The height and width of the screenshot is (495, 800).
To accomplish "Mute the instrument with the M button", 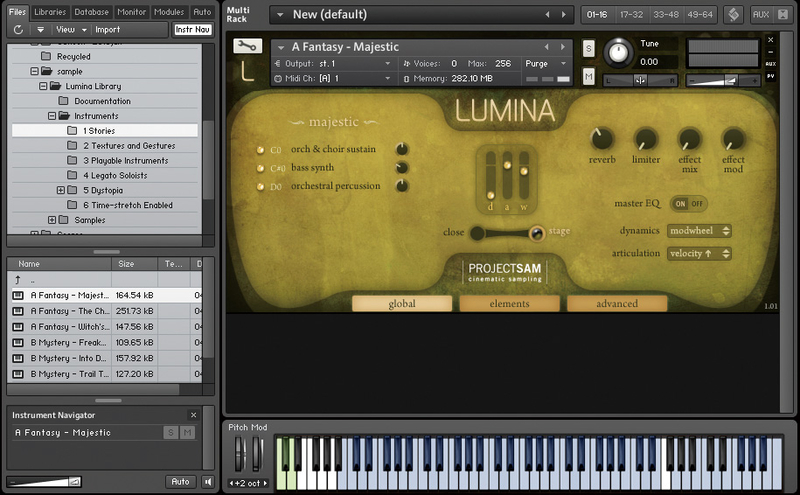I will point(589,77).
